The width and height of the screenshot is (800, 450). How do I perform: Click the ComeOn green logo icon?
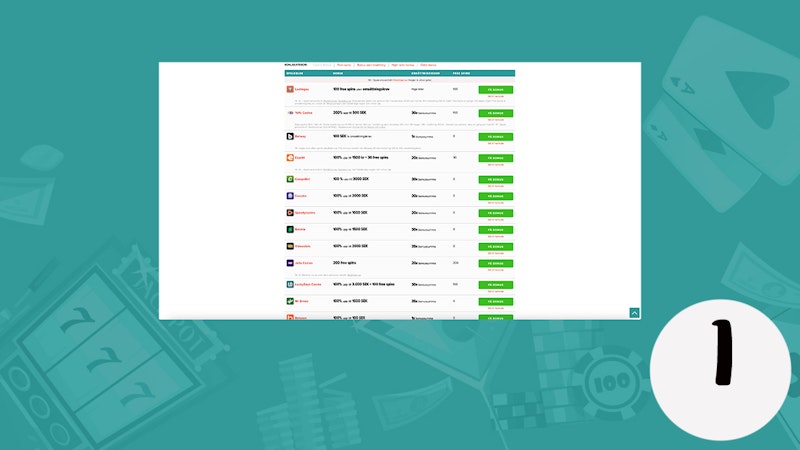coord(289,180)
